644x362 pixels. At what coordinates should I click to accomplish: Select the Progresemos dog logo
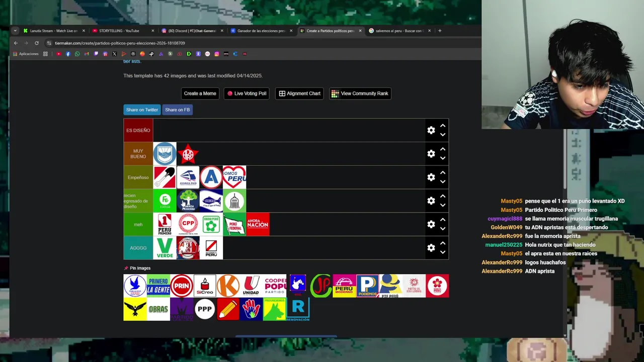tap(274, 309)
